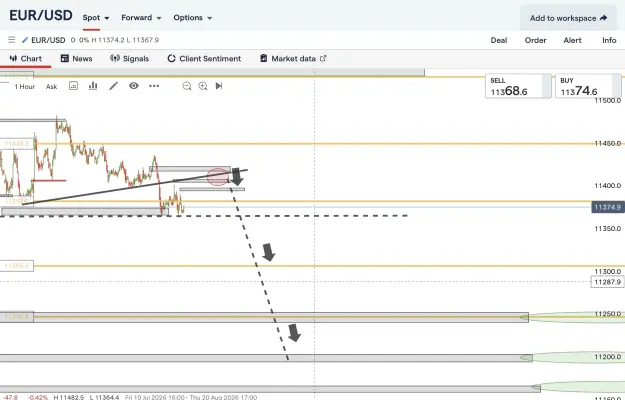Open the Info panel
This screenshot has height=400, width=625.
(609, 40)
